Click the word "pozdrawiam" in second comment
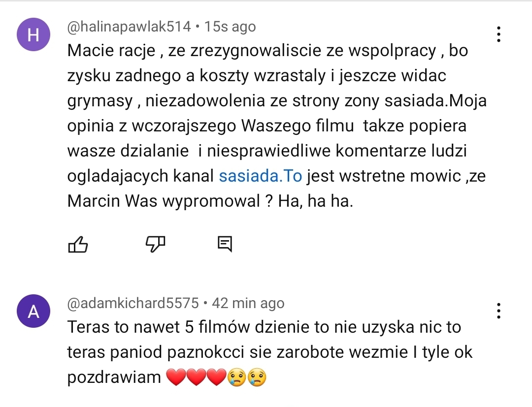Image resolution: width=532 pixels, height=407 pixels. tap(114, 377)
